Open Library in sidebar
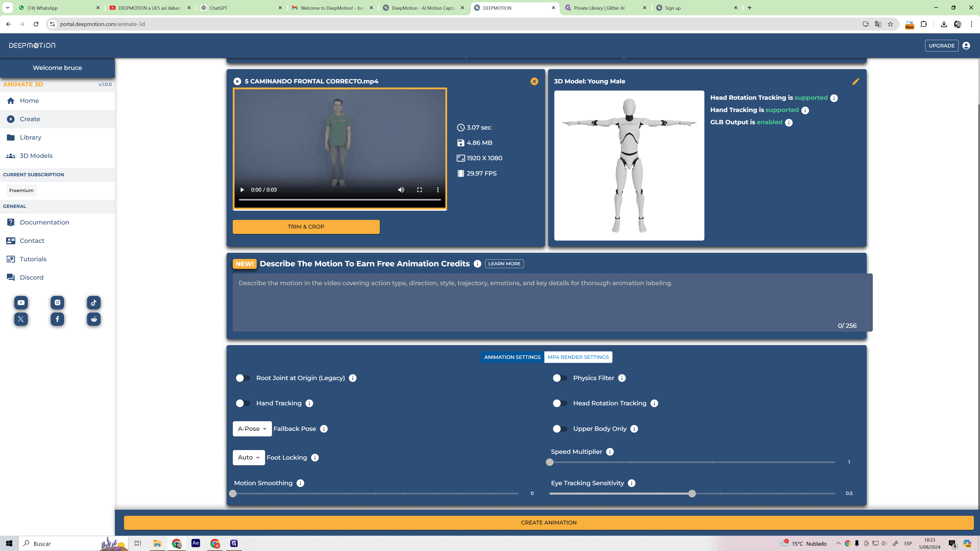Image resolution: width=980 pixels, height=551 pixels. [57, 137]
